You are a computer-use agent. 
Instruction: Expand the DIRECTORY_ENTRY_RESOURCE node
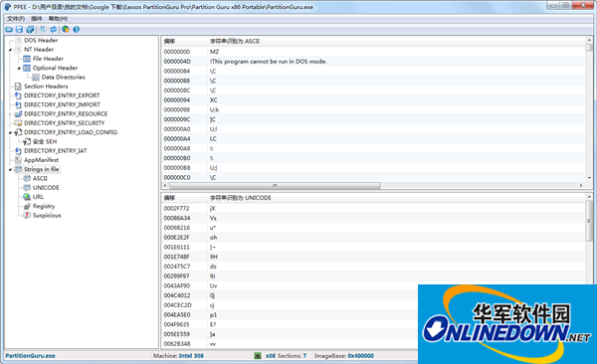click(x=10, y=114)
